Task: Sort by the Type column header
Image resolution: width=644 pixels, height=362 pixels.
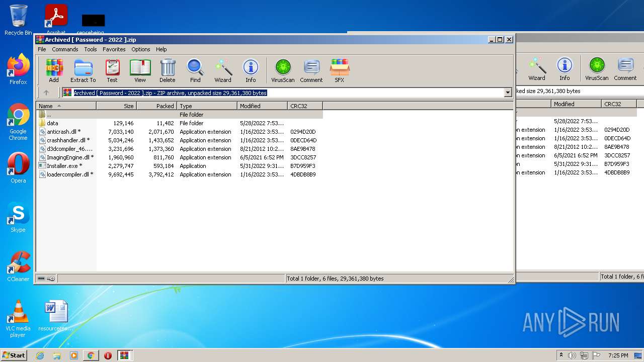Action: point(207,106)
